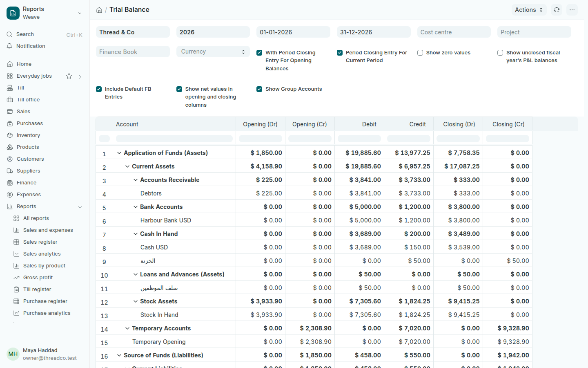Uncheck Include Default FB Entries
This screenshot has width=588, height=368.
[99, 89]
